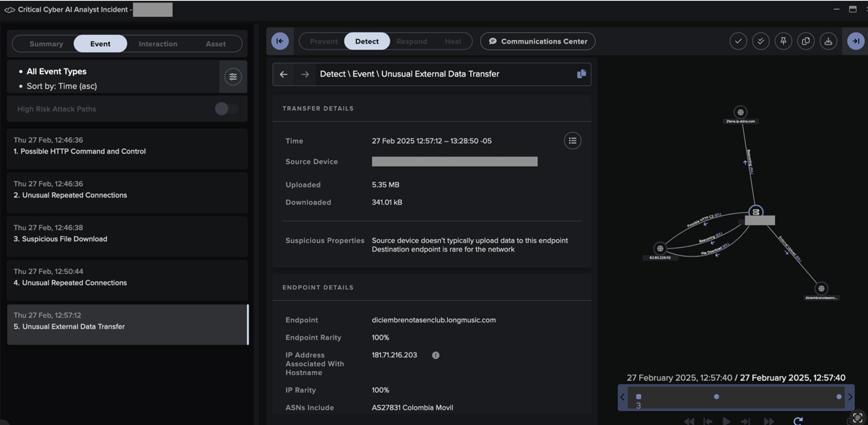Select the Detect tab

(x=367, y=41)
